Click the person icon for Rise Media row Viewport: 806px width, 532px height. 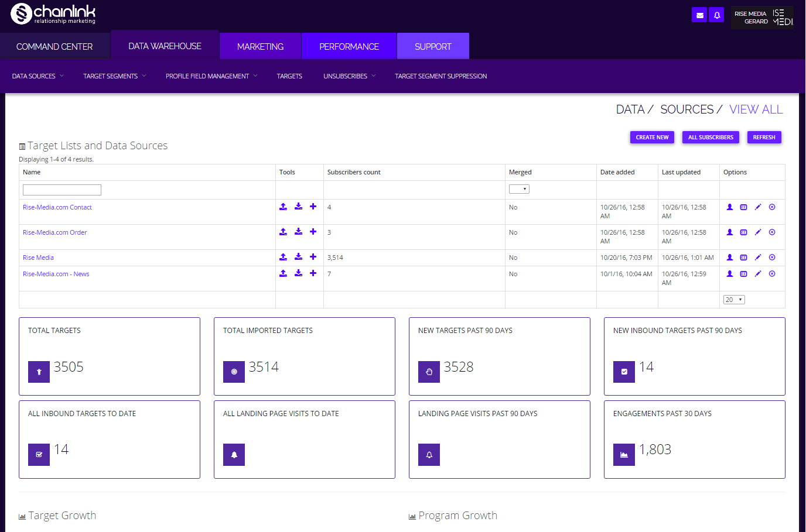(730, 257)
